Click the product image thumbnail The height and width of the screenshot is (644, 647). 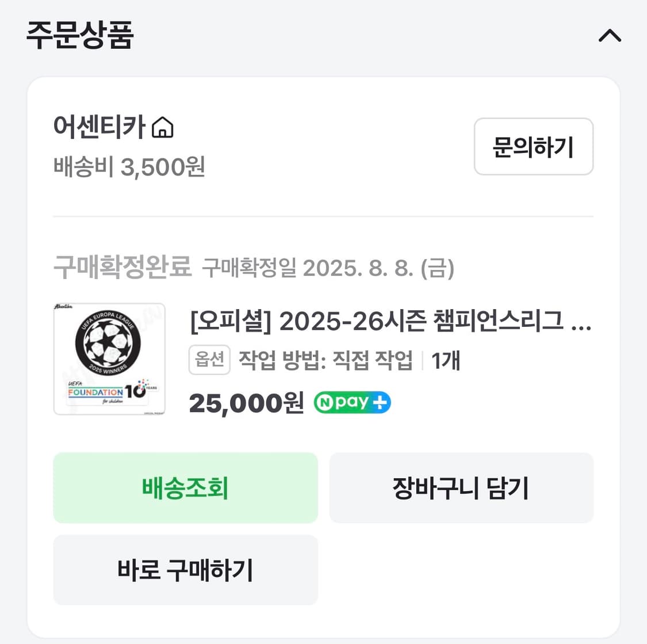click(x=109, y=358)
